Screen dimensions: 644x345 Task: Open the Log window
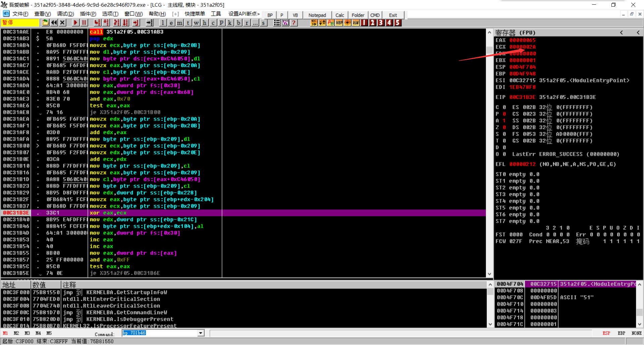(x=163, y=23)
